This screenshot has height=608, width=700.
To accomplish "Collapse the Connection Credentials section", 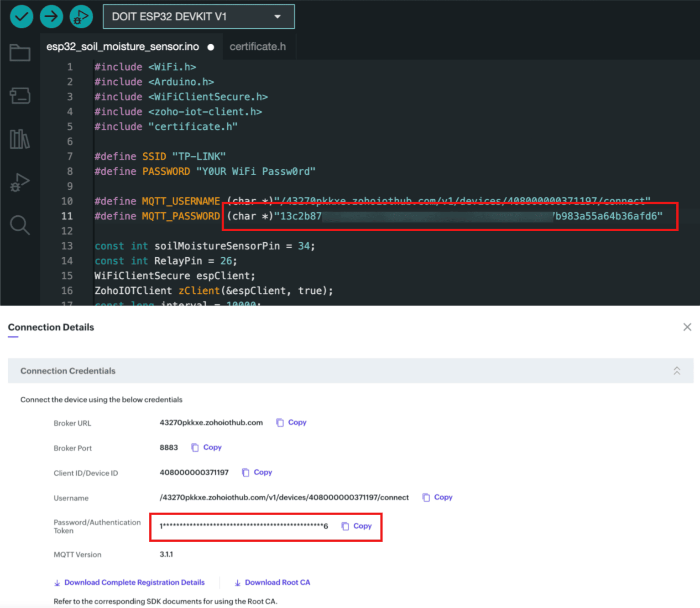I will click(677, 371).
